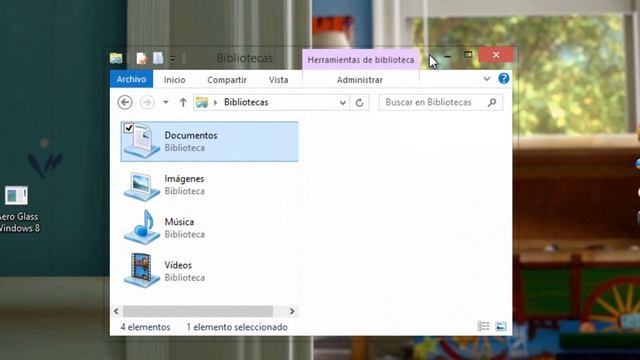Screen dimensions: 640x360
Task: Click the Bibliotecas icon in address bar
Action: [x=202, y=102]
